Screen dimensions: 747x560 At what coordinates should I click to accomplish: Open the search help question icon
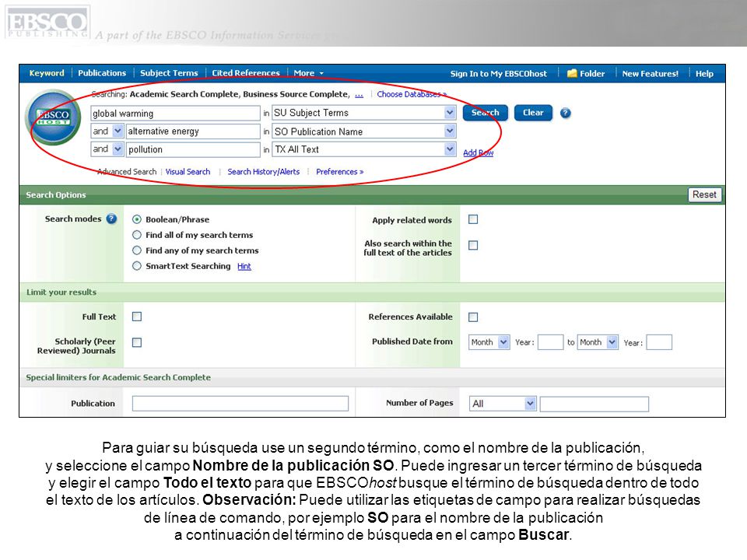point(565,113)
